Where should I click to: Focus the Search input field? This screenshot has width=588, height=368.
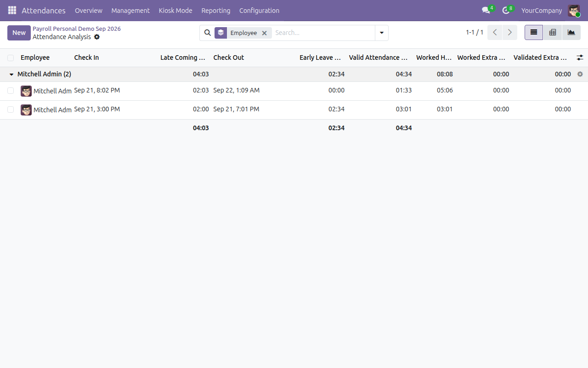tap(323, 33)
